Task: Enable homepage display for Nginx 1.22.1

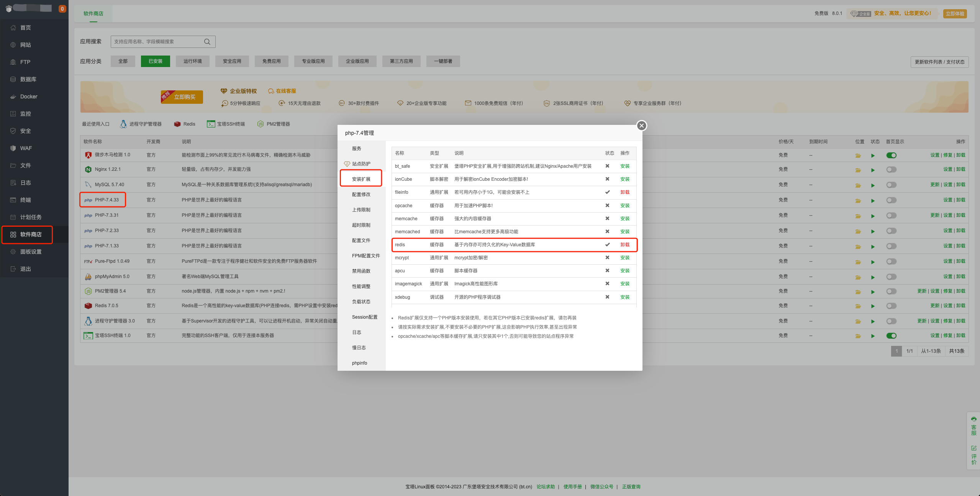Action: (x=891, y=170)
